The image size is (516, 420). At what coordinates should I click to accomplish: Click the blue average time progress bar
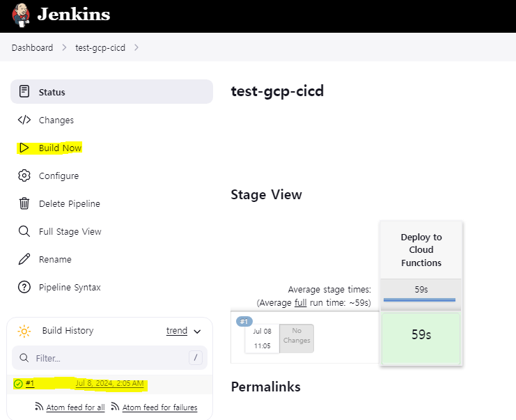[x=419, y=300]
